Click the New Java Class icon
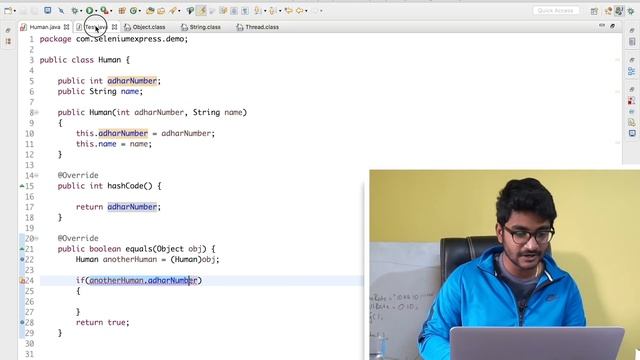 pos(133,11)
